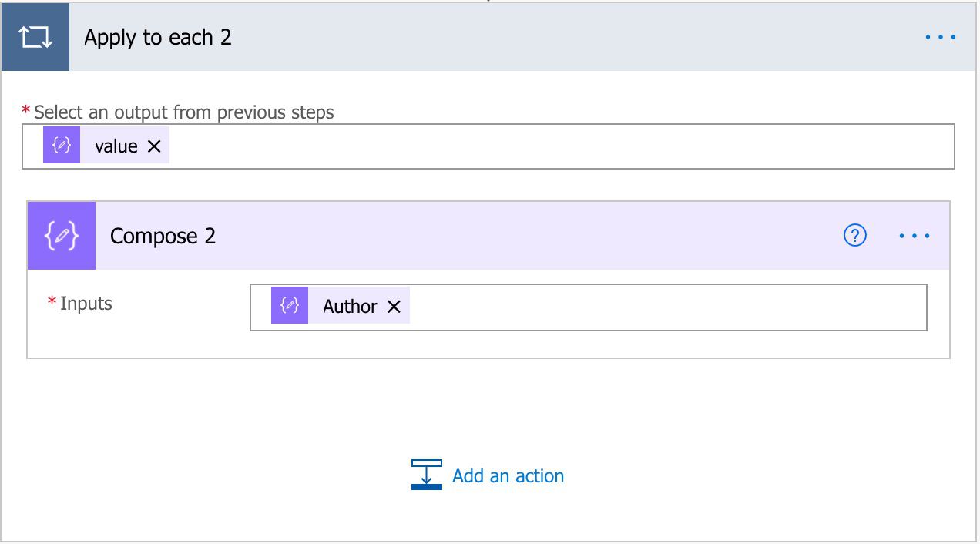Screen dimensions: 980x544
Task: Remove the Author token with its X
Action: coord(394,306)
